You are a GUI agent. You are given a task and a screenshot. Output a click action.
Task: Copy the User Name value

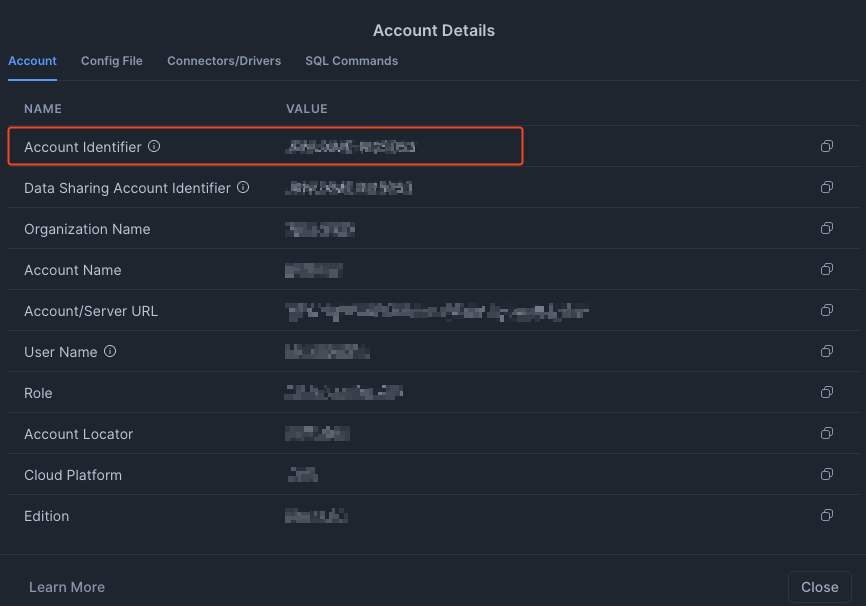click(x=827, y=352)
